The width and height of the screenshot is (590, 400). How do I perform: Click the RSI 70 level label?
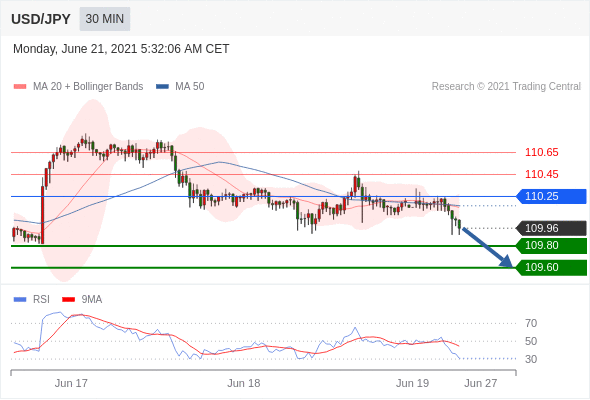point(531,323)
